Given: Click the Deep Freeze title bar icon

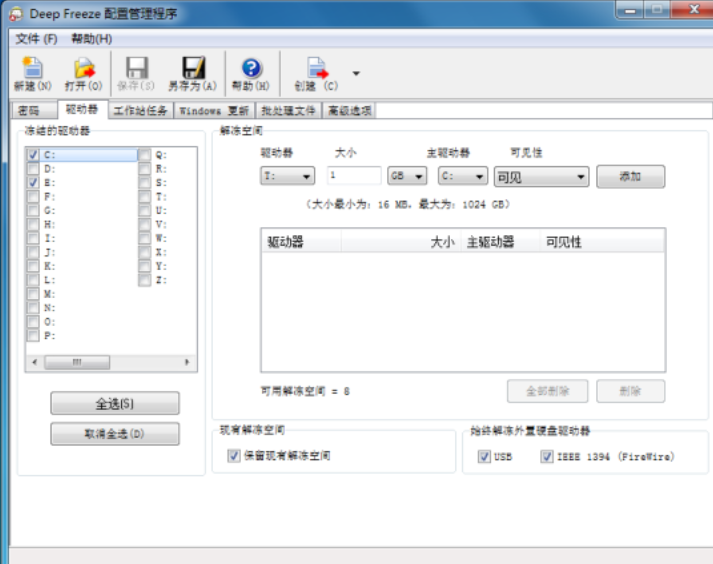Looking at the screenshot, I should (x=17, y=11).
